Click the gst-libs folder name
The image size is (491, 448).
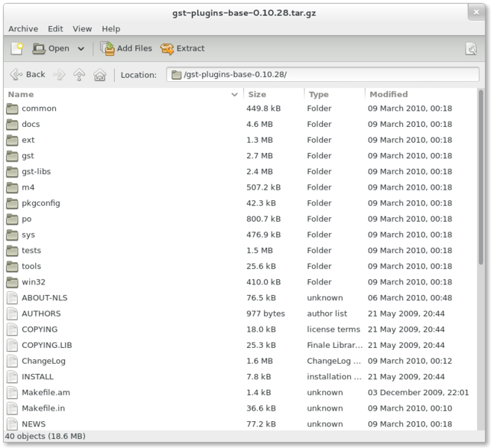(36, 172)
